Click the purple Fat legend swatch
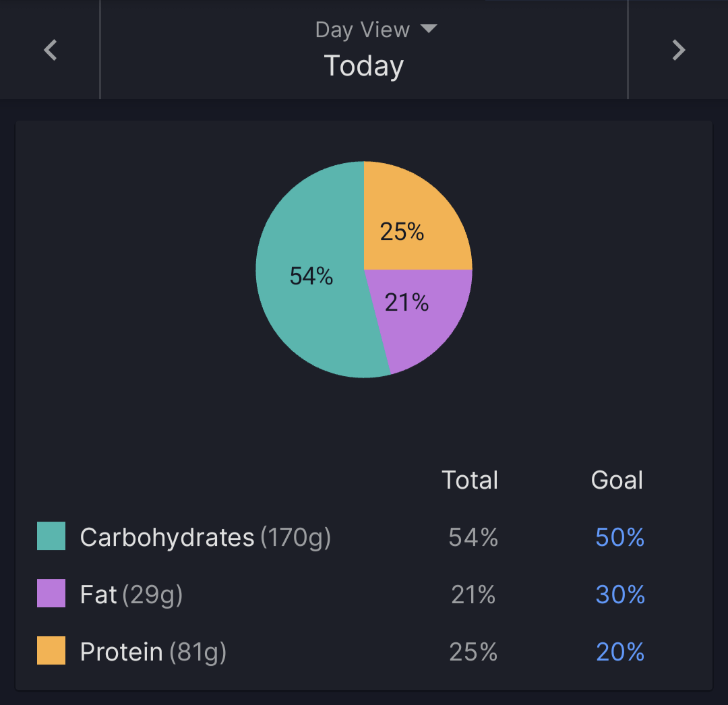Screen dimensions: 728x705 (x=51, y=592)
